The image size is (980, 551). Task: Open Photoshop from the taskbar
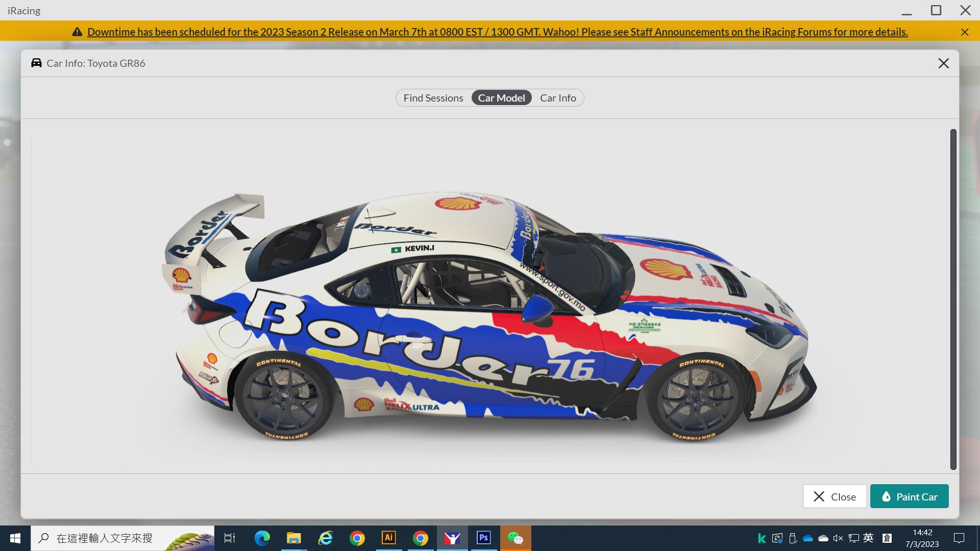click(484, 538)
